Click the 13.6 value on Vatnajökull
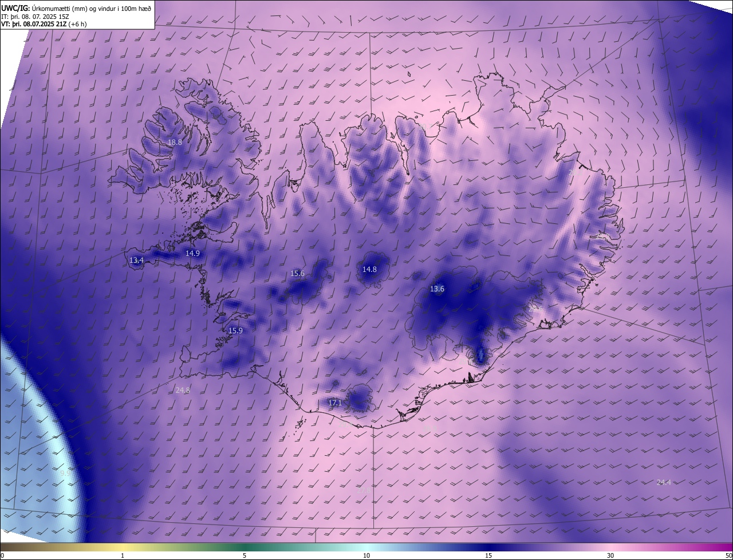Viewport: 733px width, 560px height. (x=437, y=289)
